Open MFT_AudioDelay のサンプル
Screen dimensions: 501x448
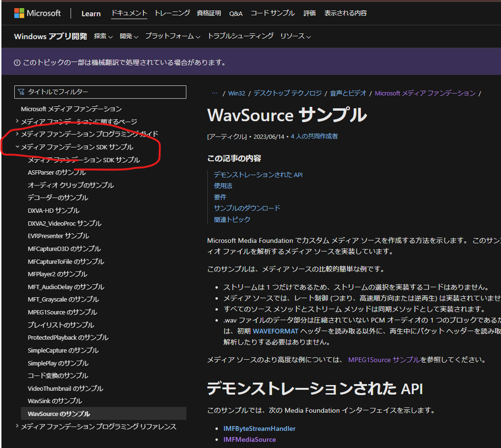[66, 287]
